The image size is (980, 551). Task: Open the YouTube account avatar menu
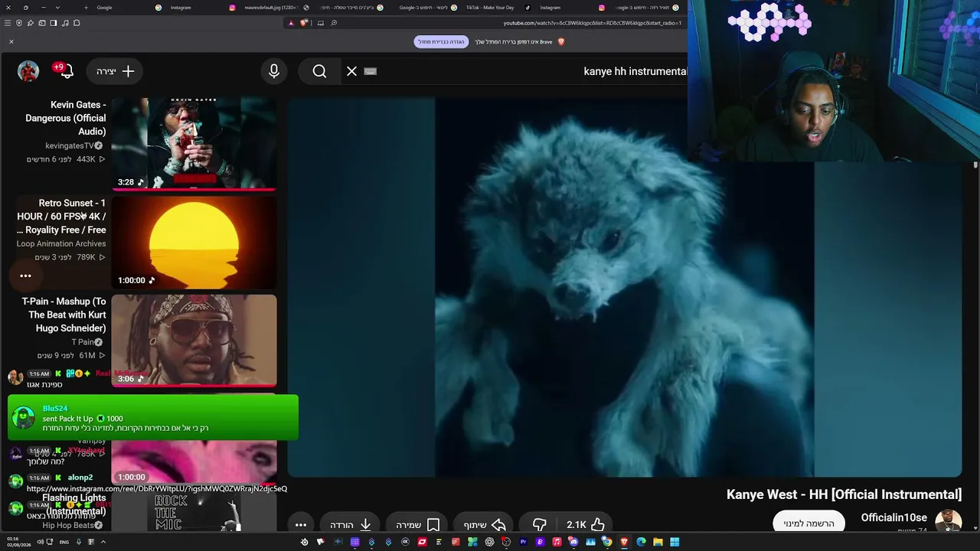28,71
